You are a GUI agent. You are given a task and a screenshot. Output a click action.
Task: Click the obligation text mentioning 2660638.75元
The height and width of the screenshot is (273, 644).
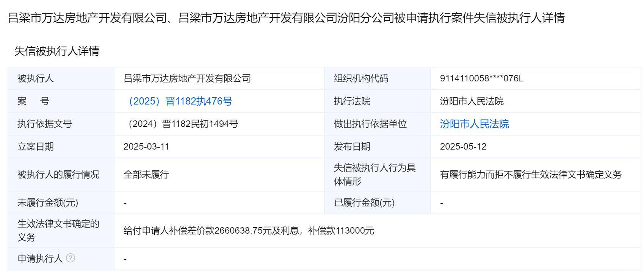pos(249,231)
